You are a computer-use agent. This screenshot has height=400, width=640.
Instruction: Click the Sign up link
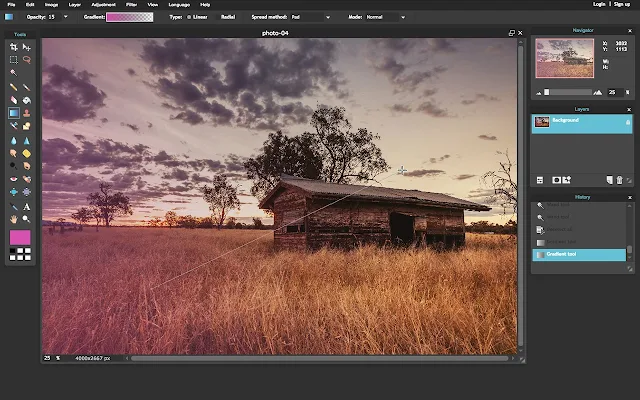[624, 5]
